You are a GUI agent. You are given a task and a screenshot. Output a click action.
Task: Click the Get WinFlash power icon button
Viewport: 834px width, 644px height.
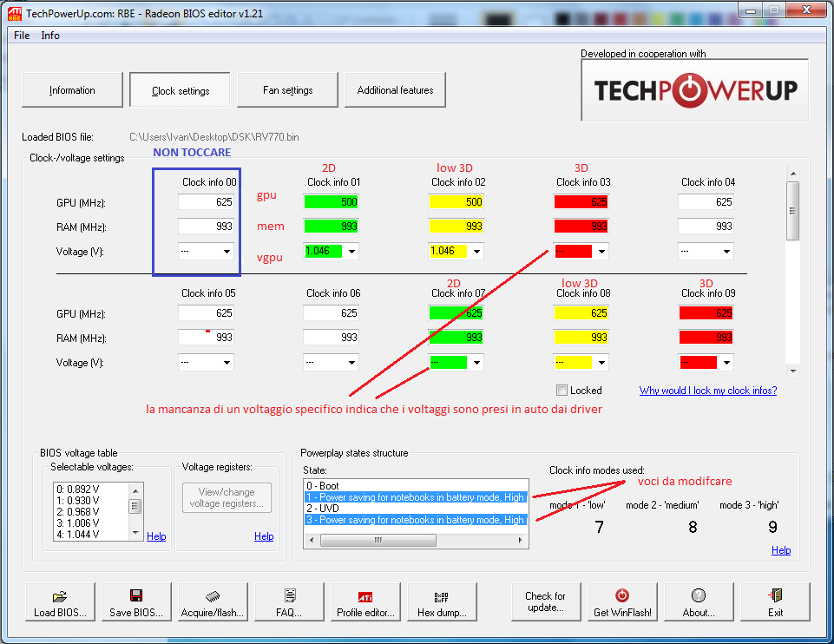pyautogui.click(x=622, y=603)
